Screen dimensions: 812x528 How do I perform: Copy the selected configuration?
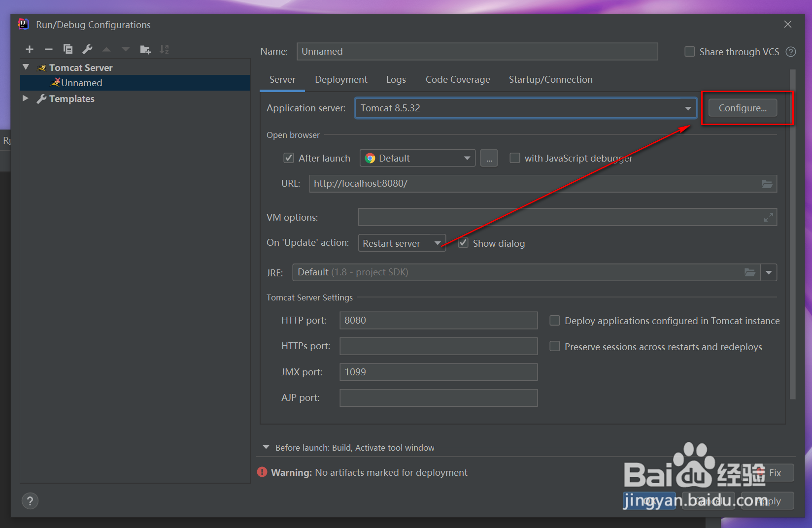pyautogui.click(x=68, y=49)
